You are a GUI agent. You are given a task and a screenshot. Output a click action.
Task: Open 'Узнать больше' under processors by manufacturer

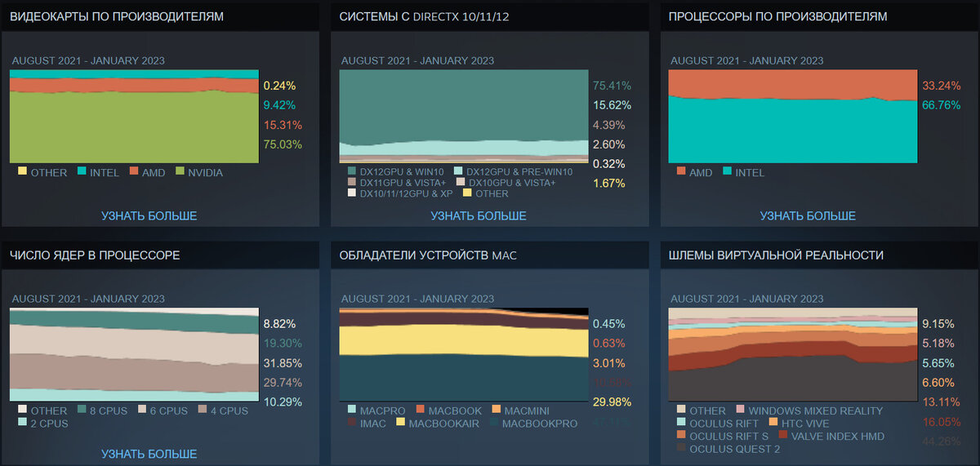(808, 215)
